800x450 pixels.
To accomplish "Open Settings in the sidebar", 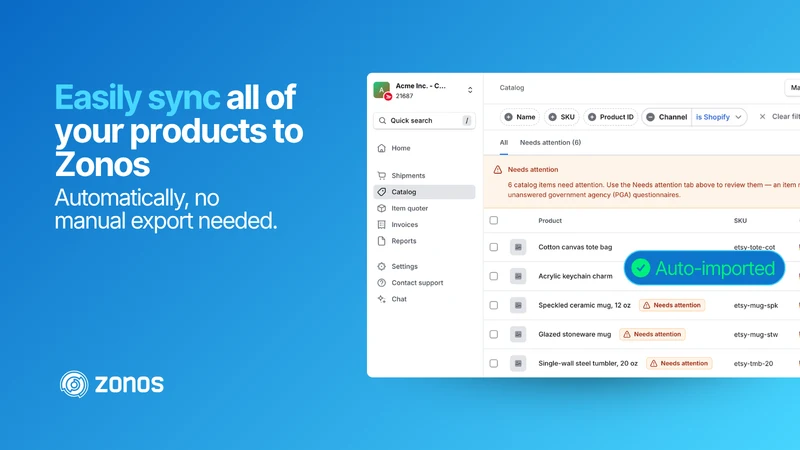I will [423, 266].
